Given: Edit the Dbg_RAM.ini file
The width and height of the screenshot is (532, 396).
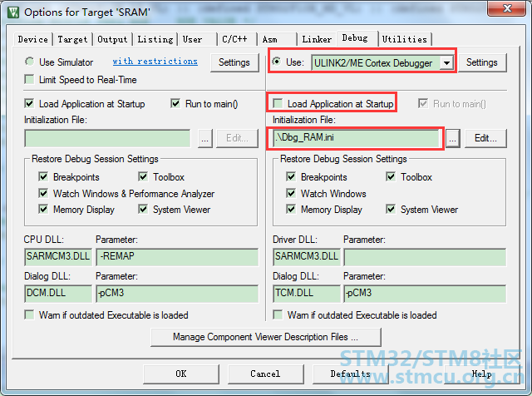Looking at the screenshot, I should tap(485, 138).
